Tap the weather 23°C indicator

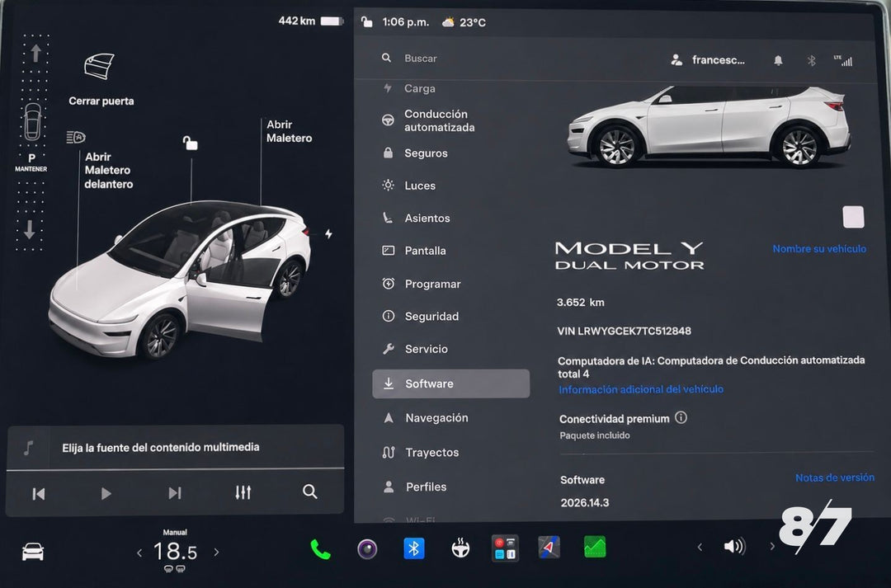click(464, 23)
